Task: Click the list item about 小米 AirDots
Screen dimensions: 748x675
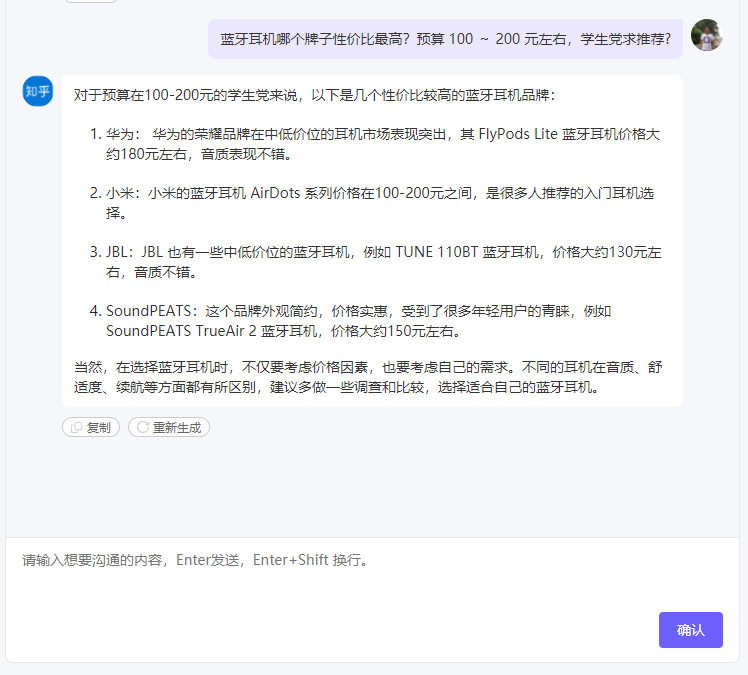Action: (372, 203)
